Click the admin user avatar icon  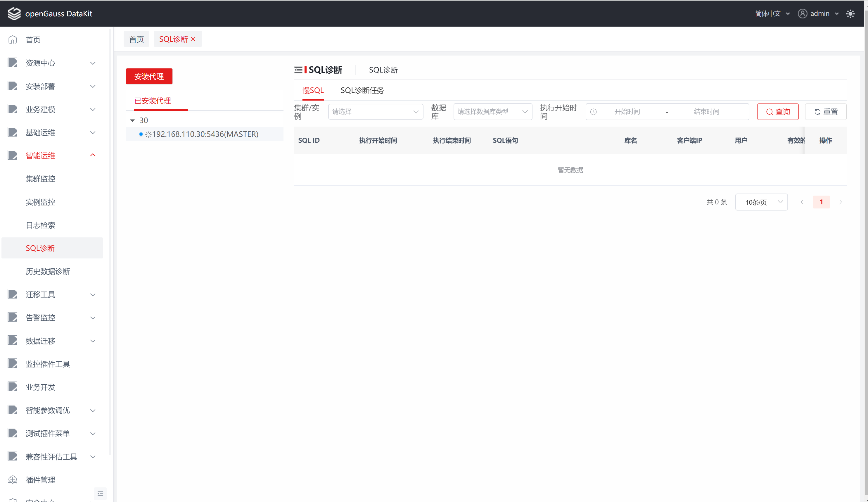(802, 13)
